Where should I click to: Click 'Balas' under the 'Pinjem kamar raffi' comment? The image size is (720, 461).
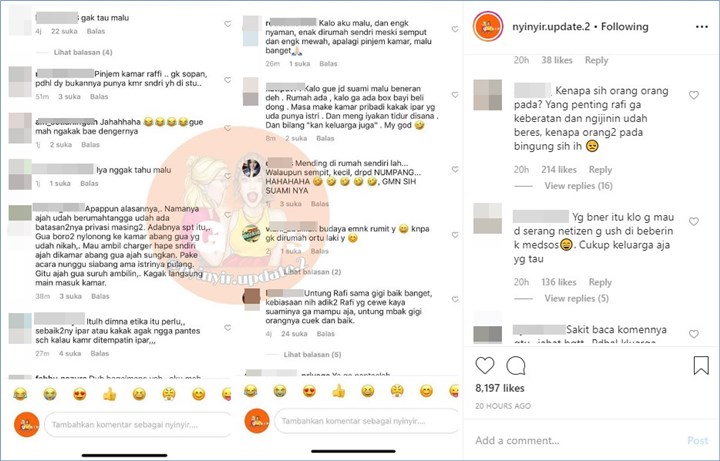99,96
